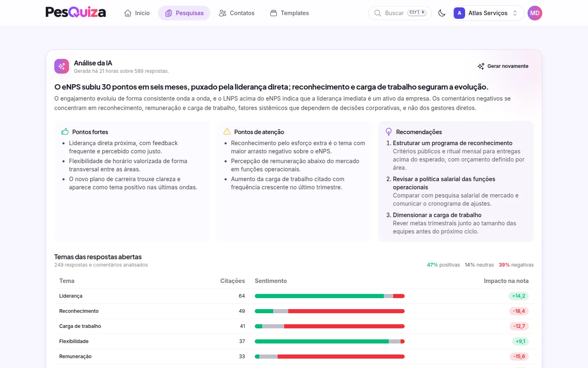
Task: Open the MD user avatar menu
Action: [x=535, y=13]
